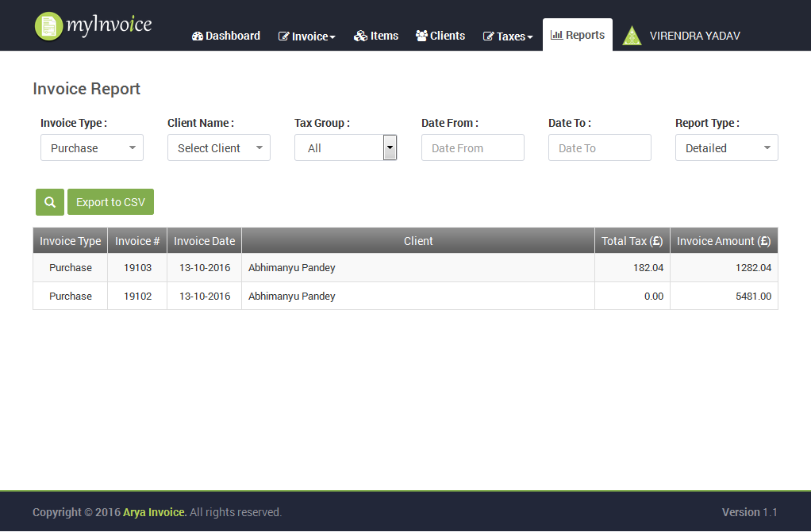811x532 pixels.
Task: Click the Arya Invoice footer link
Action: (155, 512)
